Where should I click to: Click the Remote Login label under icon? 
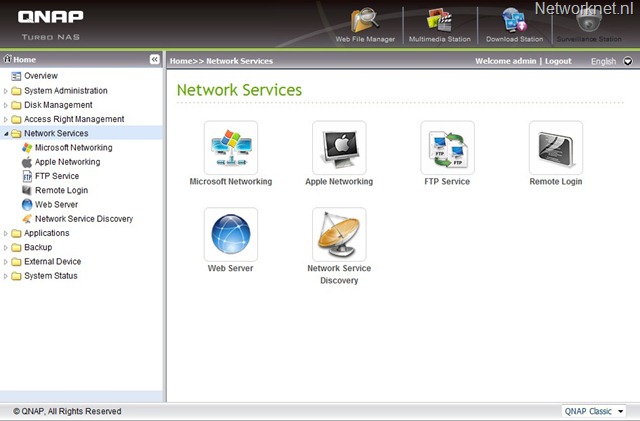(556, 182)
